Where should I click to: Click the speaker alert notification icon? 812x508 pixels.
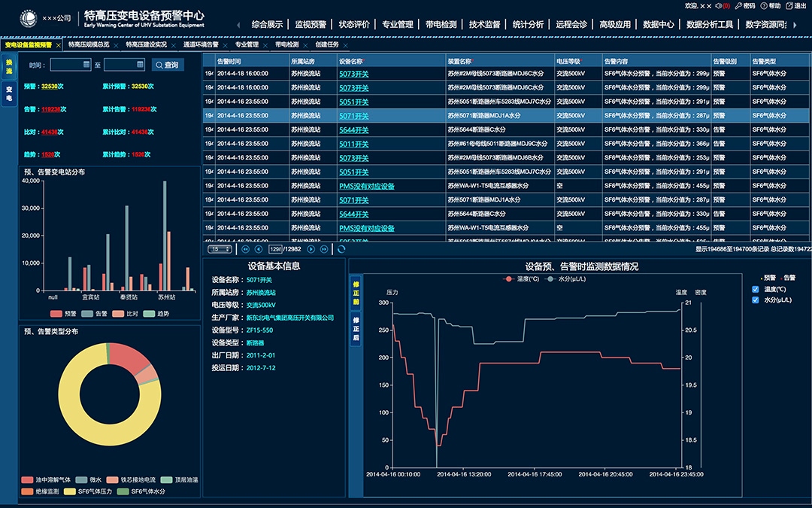click(717, 6)
